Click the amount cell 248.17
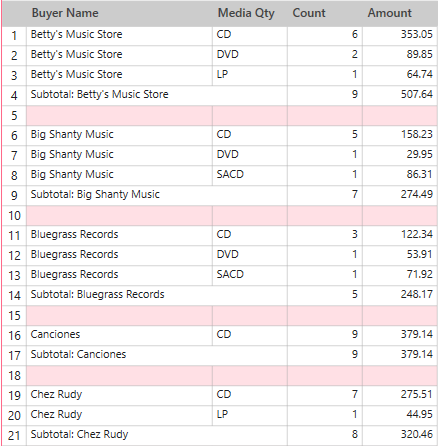This screenshot has width=438, height=446. [400, 296]
